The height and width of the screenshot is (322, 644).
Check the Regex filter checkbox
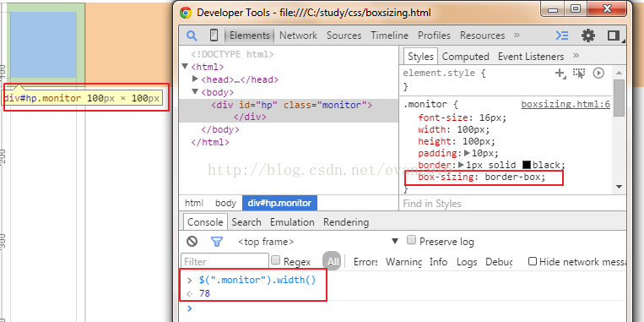click(x=276, y=260)
